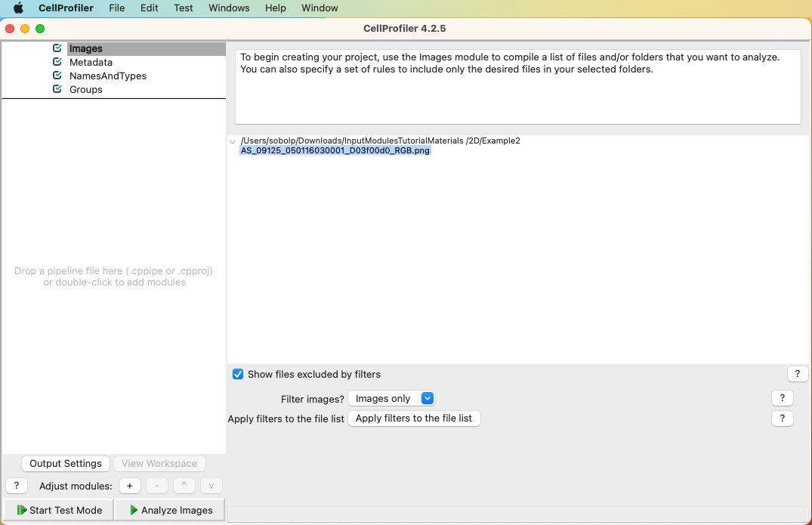Open help for Show files excluded by filters
812x525 pixels.
(x=798, y=373)
